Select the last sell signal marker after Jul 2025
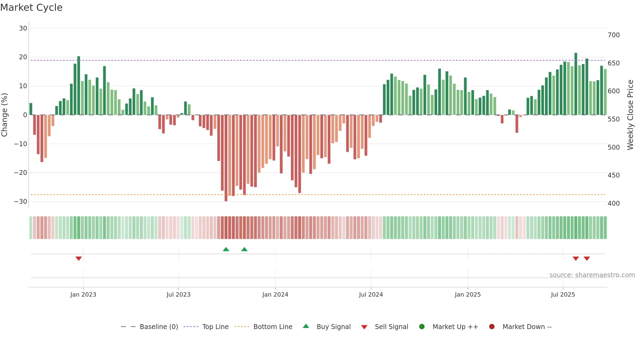The image size is (644, 362). click(x=587, y=258)
